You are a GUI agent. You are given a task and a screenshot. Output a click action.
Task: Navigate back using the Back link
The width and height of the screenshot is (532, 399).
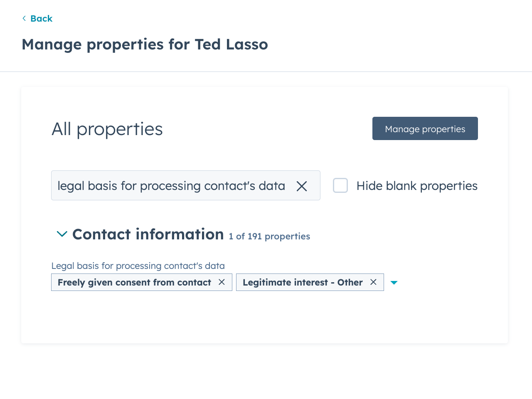pyautogui.click(x=41, y=18)
